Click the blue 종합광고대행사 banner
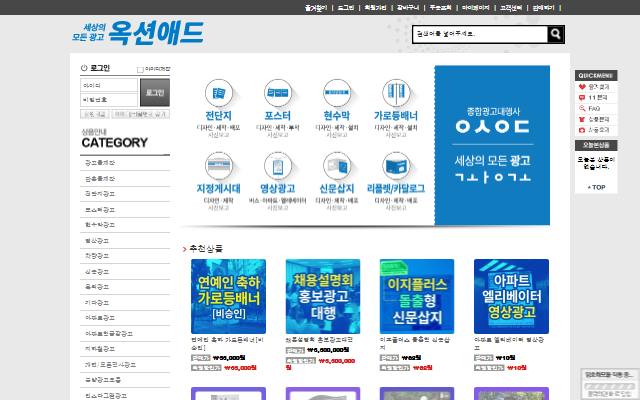This screenshot has width=640, height=400. coord(492,145)
